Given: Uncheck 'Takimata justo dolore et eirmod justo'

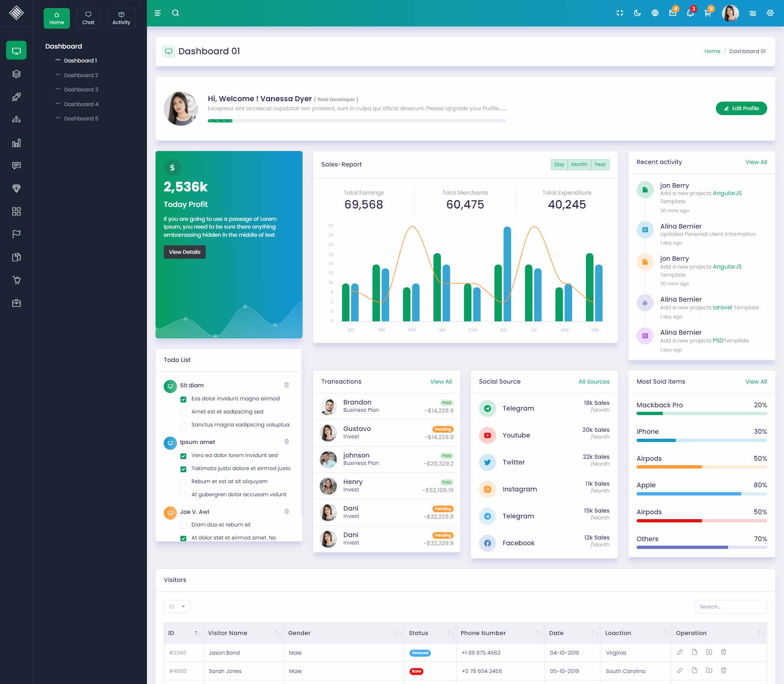Looking at the screenshot, I should tap(183, 469).
